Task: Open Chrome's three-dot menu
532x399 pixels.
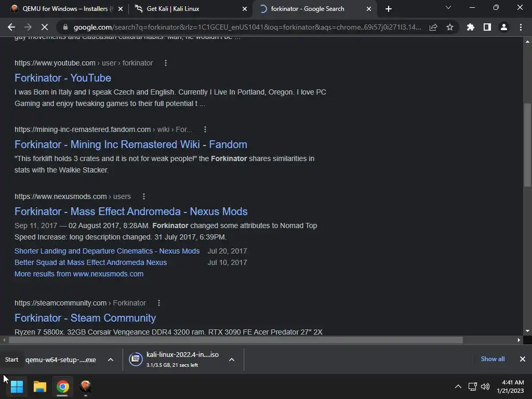Action: point(521,27)
